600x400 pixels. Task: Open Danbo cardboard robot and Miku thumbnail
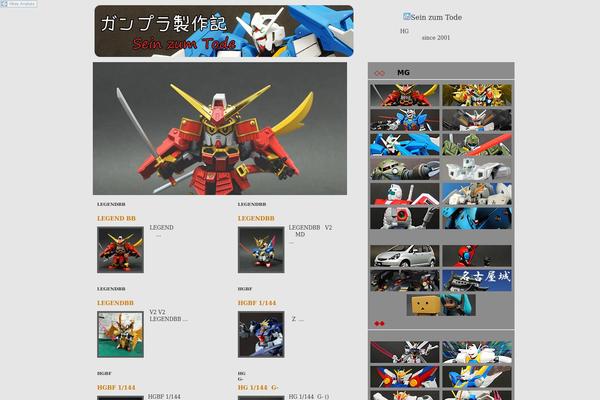pyautogui.click(x=441, y=305)
